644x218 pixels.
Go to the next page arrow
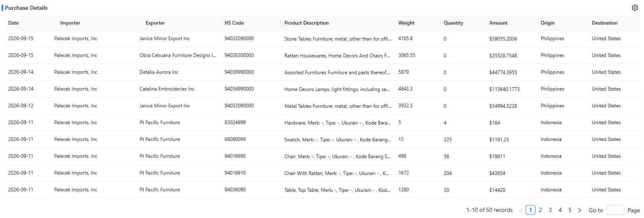[x=580, y=210]
